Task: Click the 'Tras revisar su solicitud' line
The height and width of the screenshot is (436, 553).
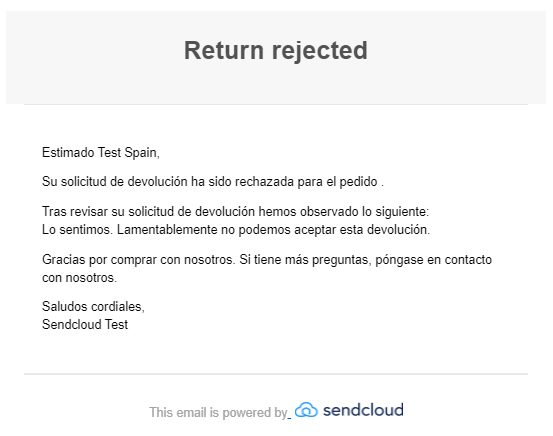Action: [235, 212]
